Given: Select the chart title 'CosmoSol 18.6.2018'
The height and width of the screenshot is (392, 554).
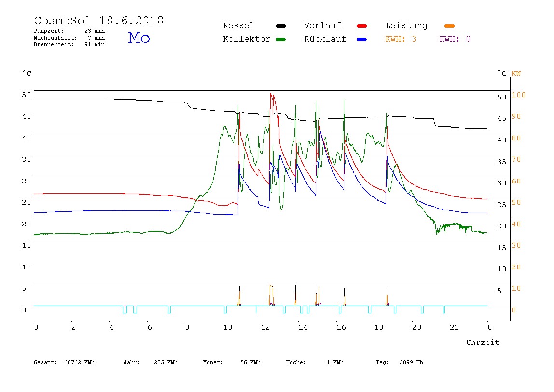Looking at the screenshot, I should (x=99, y=20).
